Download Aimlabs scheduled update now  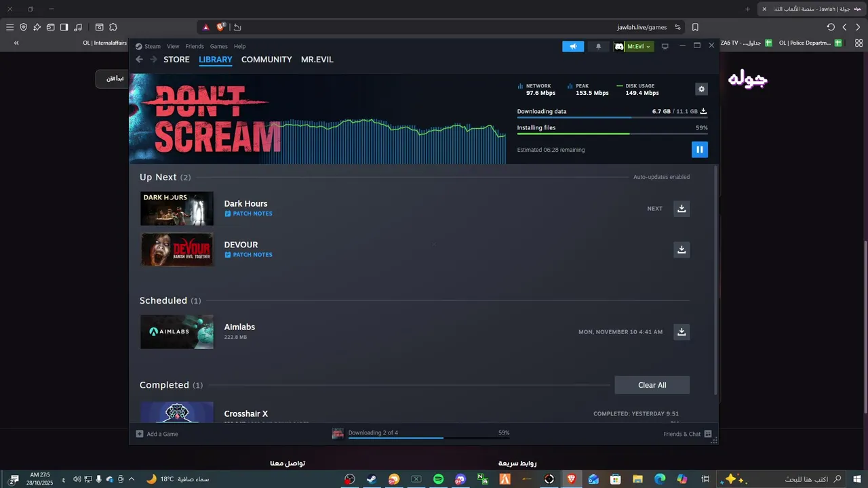coord(682,331)
